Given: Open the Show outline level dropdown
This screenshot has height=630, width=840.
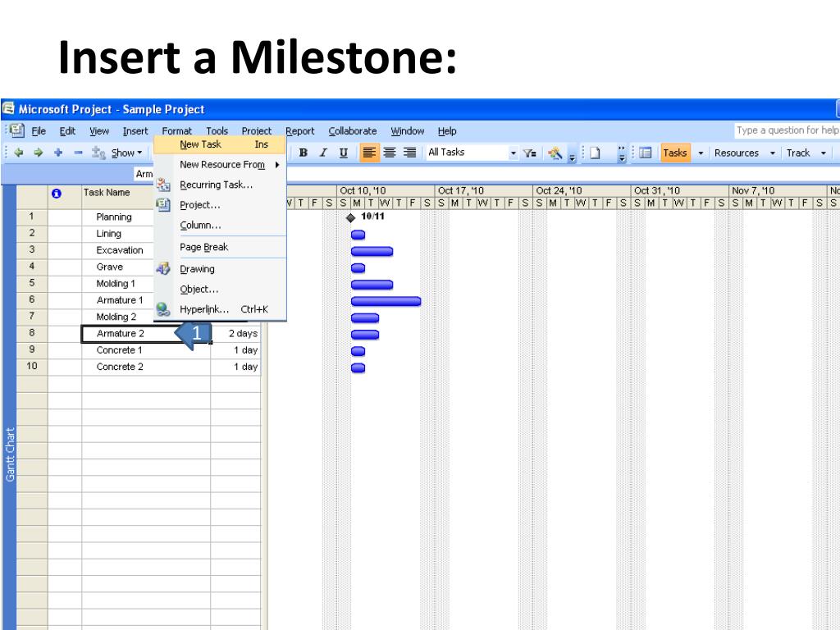Looking at the screenshot, I should point(127,153).
